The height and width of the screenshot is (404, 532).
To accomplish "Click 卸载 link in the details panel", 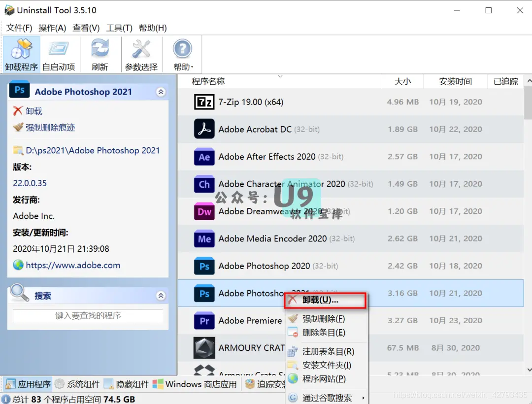I will pyautogui.click(x=34, y=111).
